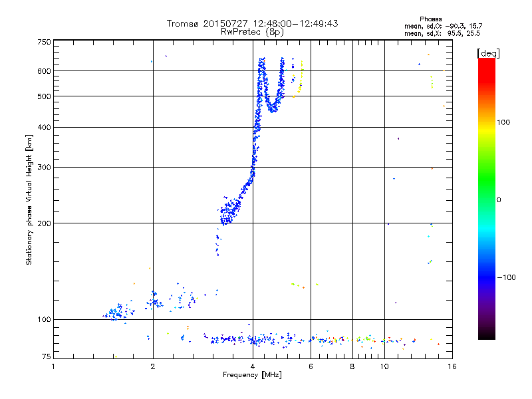This screenshot has height=399, width=532.
Task: Click the y-axis tick label '600'
Action: (44, 71)
